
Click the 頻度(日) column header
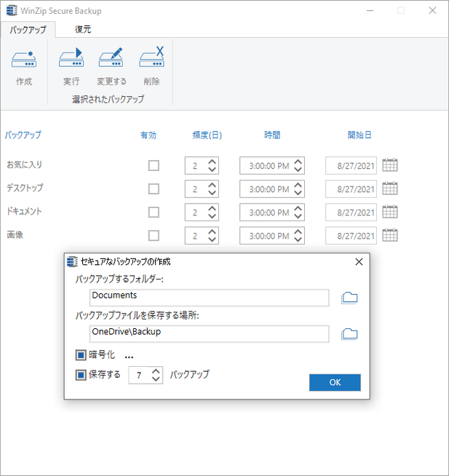click(207, 135)
